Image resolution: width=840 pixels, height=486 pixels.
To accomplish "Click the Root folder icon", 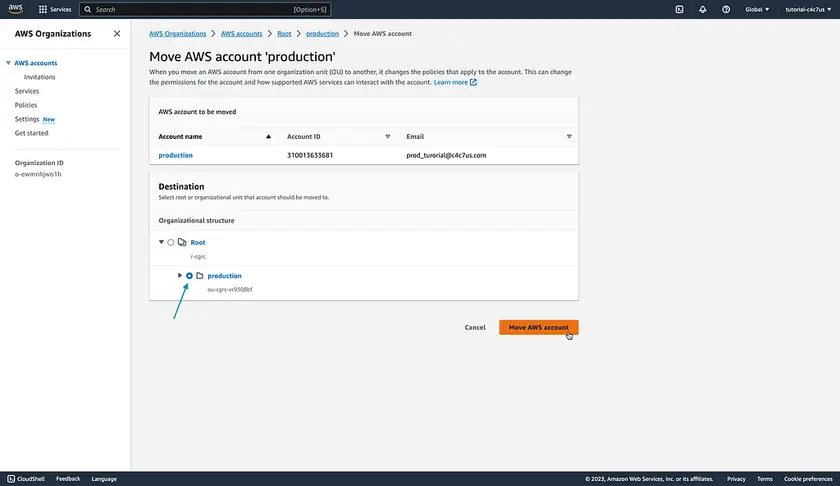I will pos(182,242).
